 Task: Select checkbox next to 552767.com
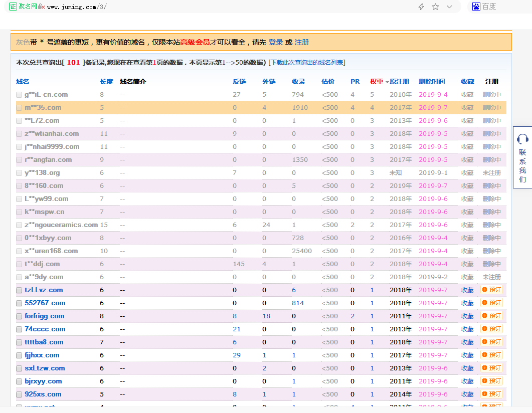20,303
